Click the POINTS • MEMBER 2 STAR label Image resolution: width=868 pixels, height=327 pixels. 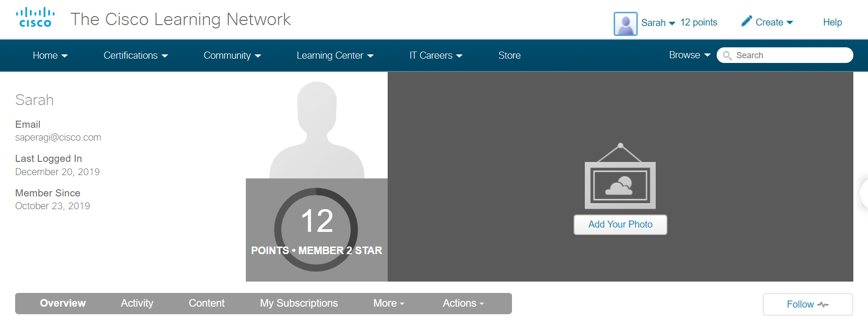point(316,250)
